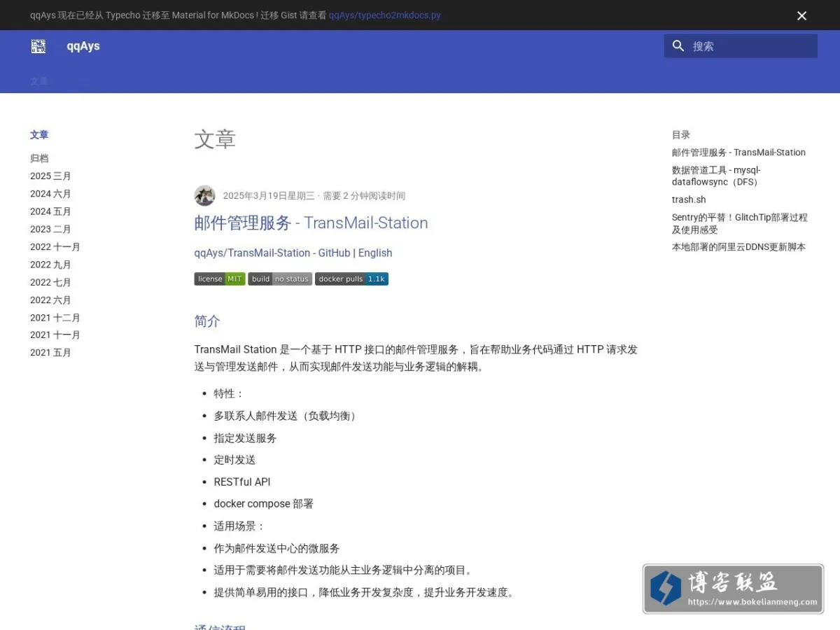Open the 2022 七月 archive
Viewport: 840px width, 630px height.
click(50, 282)
